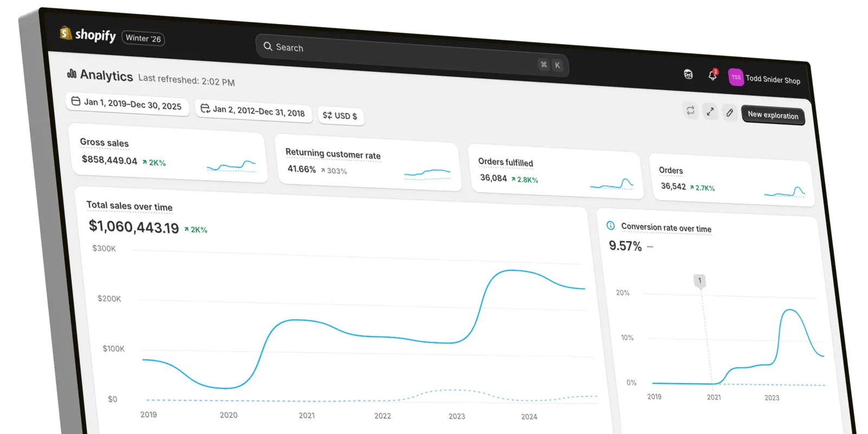The height and width of the screenshot is (434, 868).
Task: Open the Orders fulfilled report title
Action: coord(506,162)
